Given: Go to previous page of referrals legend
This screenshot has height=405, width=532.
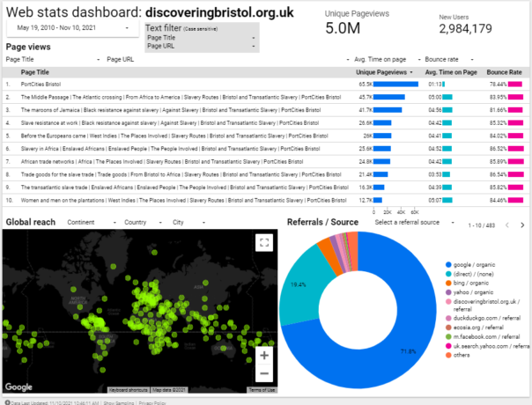Looking at the screenshot, I should tap(507, 225).
